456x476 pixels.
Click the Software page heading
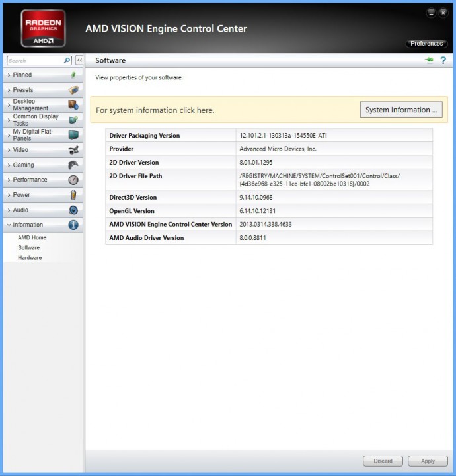pyautogui.click(x=110, y=60)
